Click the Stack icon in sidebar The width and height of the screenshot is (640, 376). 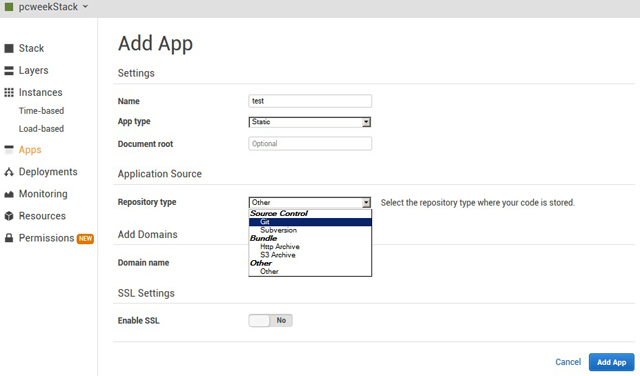(9, 49)
